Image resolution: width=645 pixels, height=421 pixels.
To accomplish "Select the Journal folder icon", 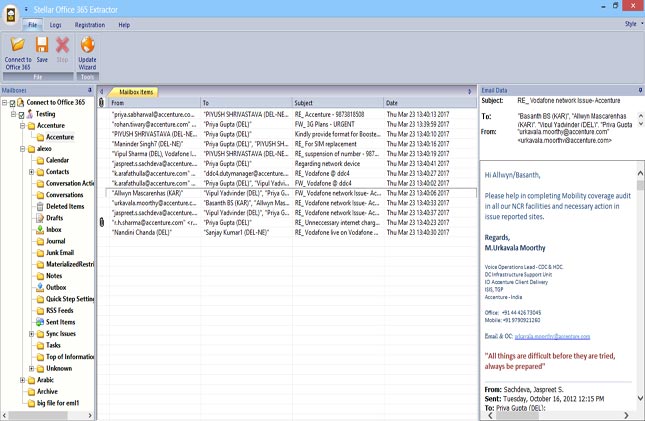I will (x=40, y=241).
